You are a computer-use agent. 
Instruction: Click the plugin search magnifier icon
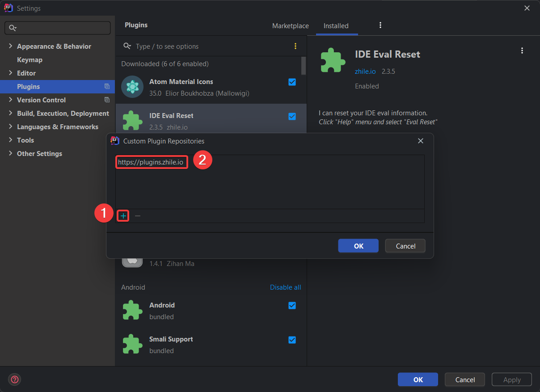127,46
